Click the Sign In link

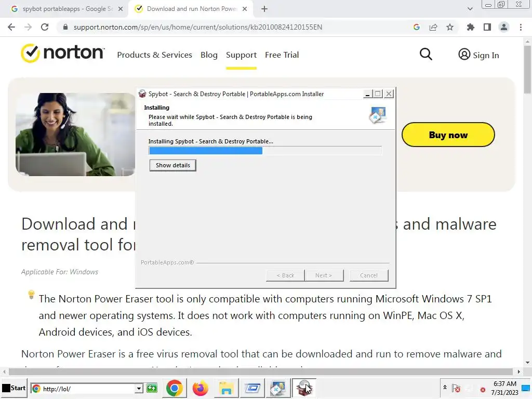click(486, 55)
